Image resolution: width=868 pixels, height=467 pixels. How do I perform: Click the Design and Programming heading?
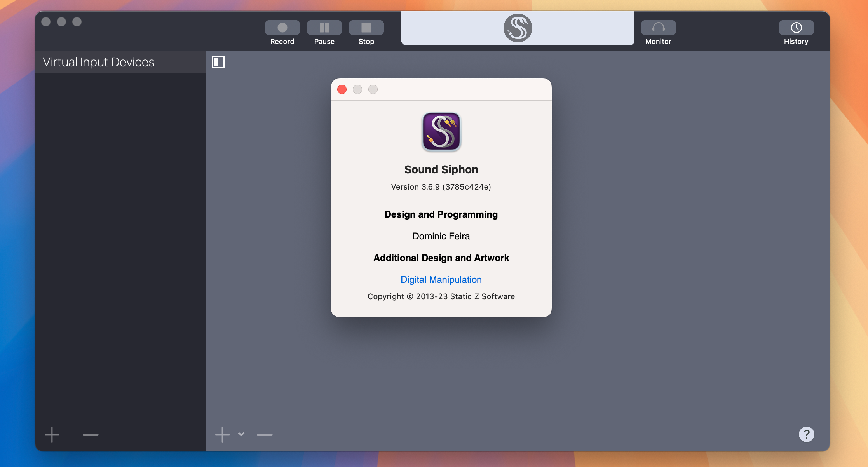(x=441, y=214)
